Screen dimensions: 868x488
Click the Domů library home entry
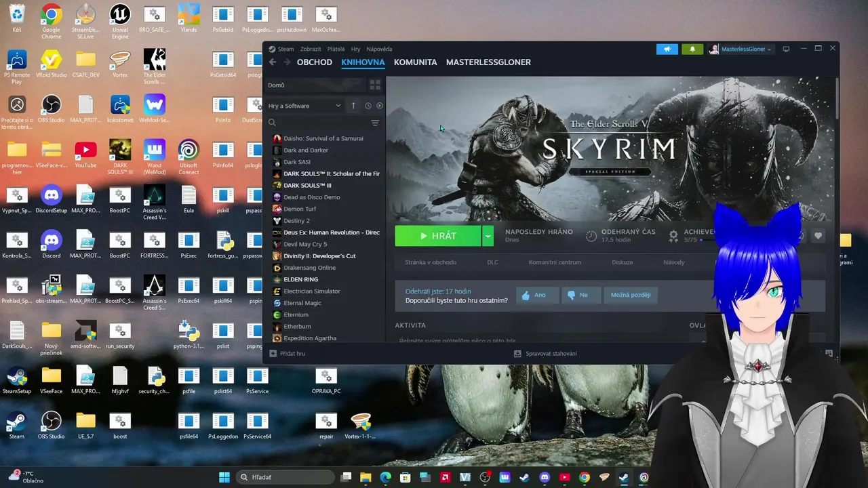click(x=316, y=85)
